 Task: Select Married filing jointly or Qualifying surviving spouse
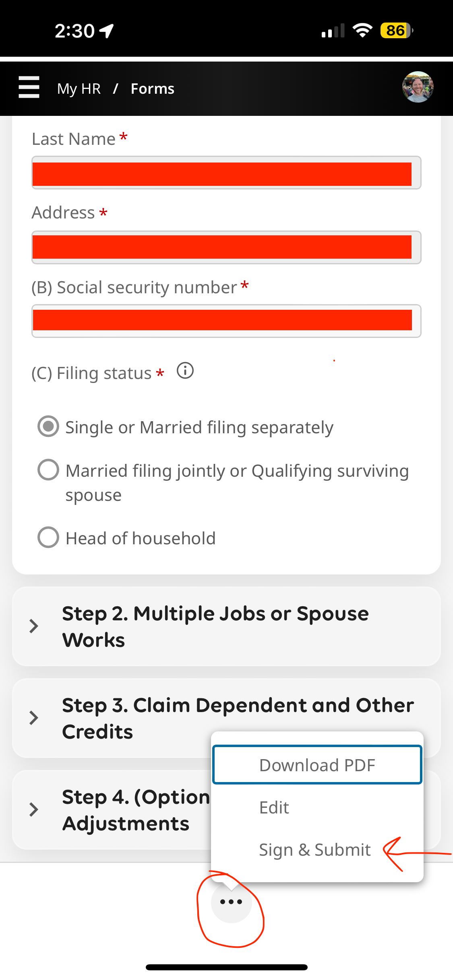pyautogui.click(x=48, y=470)
